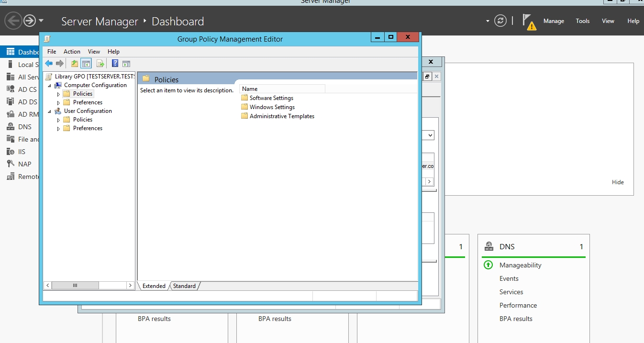The width and height of the screenshot is (644, 343).
Task: Click the Name column header
Action: 282,89
